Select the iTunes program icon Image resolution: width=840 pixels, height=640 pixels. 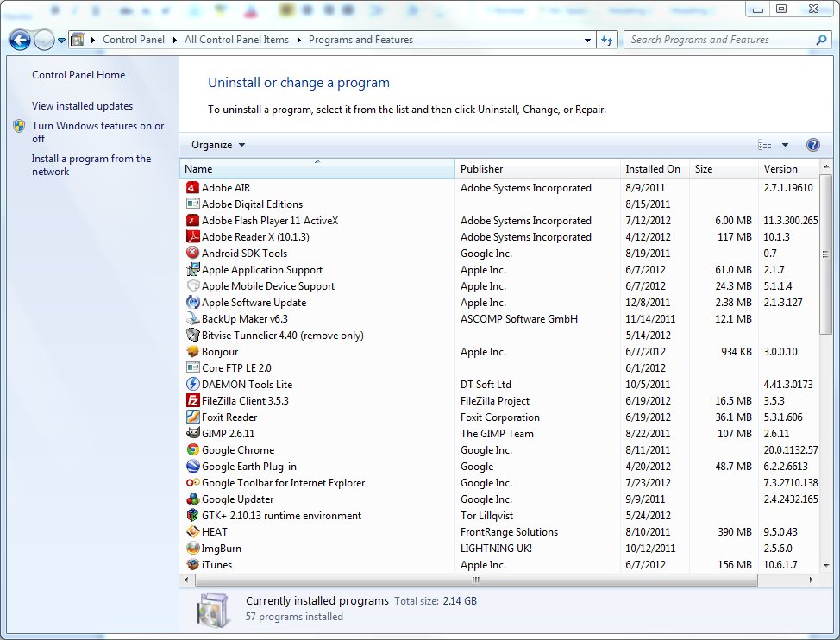(193, 565)
